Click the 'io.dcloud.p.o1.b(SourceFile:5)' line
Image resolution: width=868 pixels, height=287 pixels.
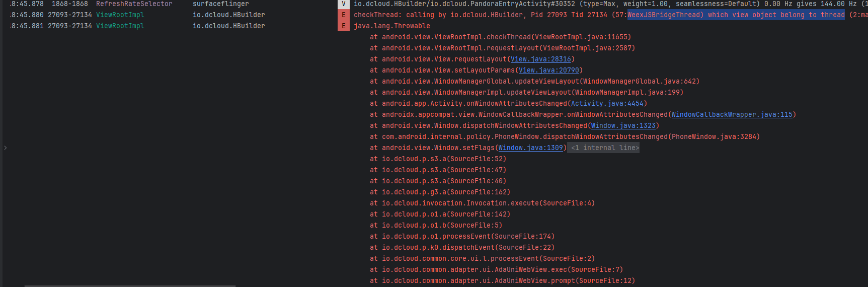436,226
